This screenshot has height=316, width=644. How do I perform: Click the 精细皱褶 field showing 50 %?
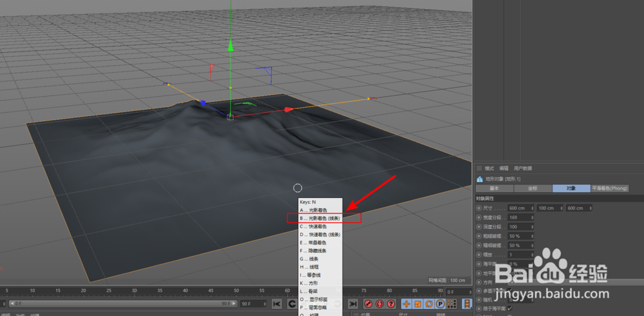[x=521, y=245]
